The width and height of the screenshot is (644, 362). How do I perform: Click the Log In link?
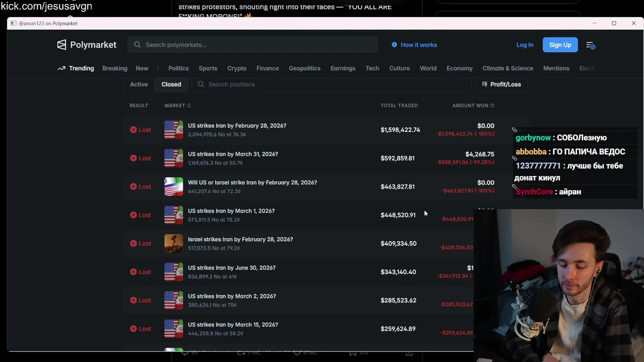coord(525,45)
